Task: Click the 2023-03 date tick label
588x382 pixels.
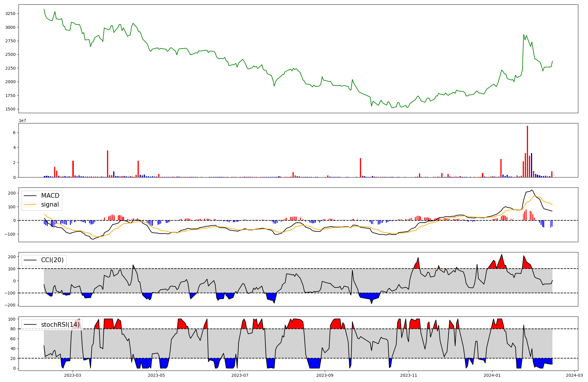Action: point(73,375)
